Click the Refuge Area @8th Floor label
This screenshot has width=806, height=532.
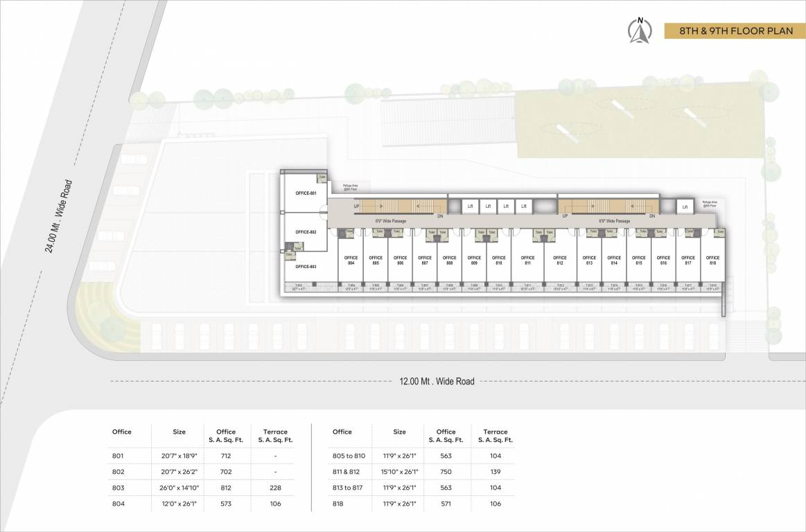pyautogui.click(x=350, y=187)
